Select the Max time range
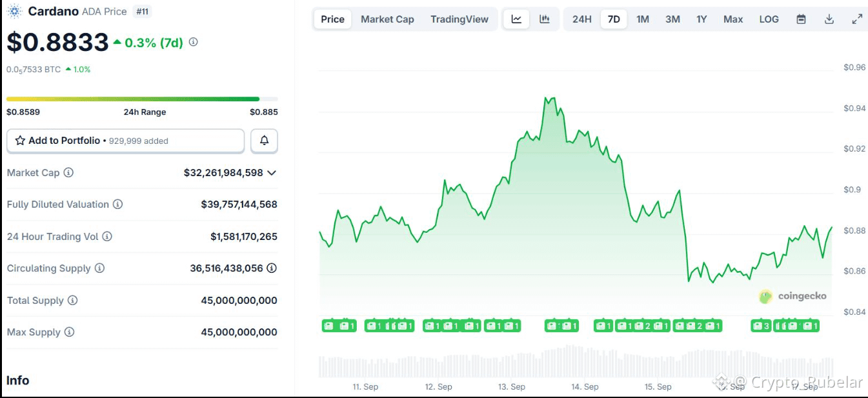The image size is (868, 398). 733,19
